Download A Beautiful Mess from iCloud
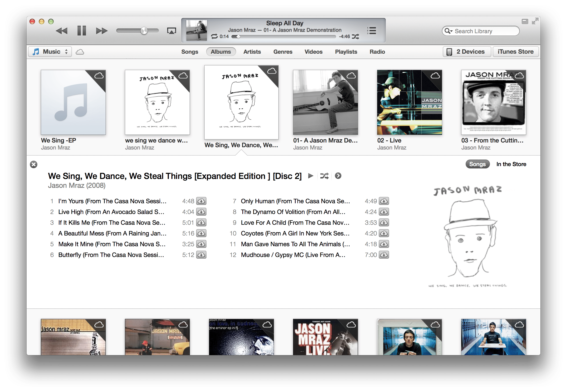Viewport: 567px width, 392px height. [201, 233]
